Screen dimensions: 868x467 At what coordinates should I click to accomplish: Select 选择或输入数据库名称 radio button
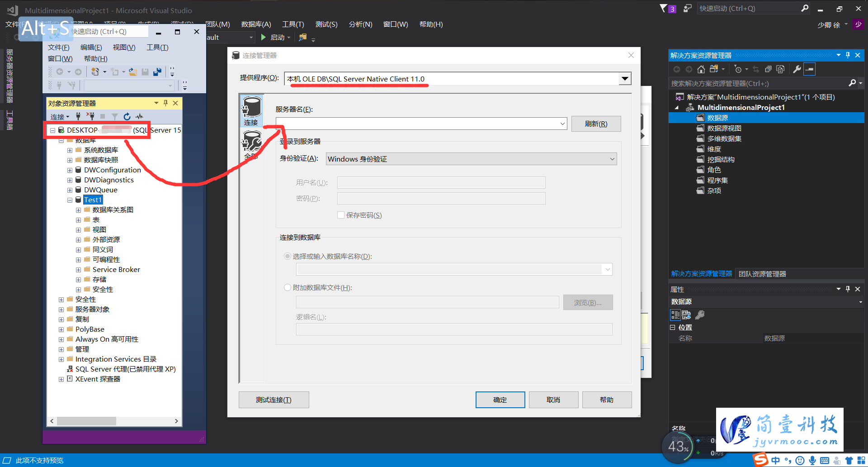(x=287, y=256)
